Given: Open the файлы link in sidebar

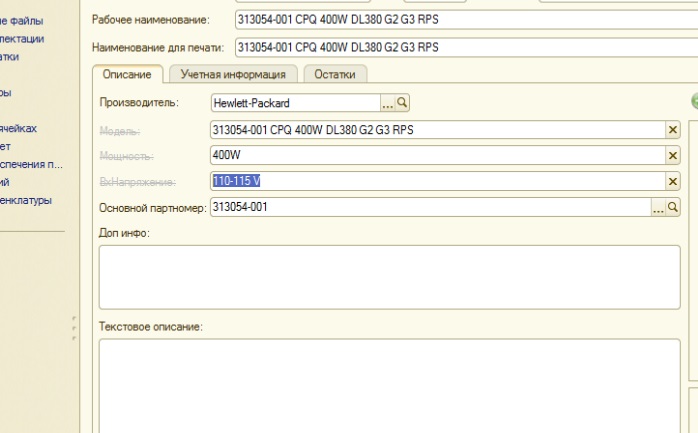Looking at the screenshot, I should coord(22,20).
